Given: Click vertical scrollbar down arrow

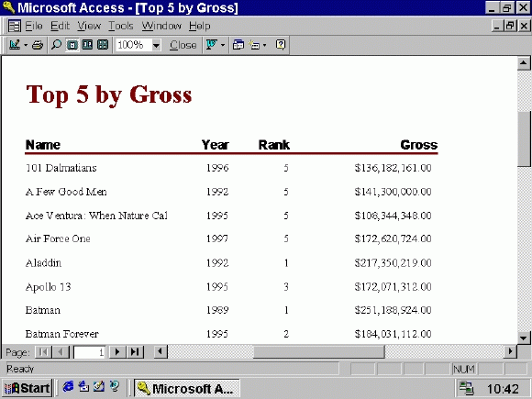Looking at the screenshot, I should (524, 338).
